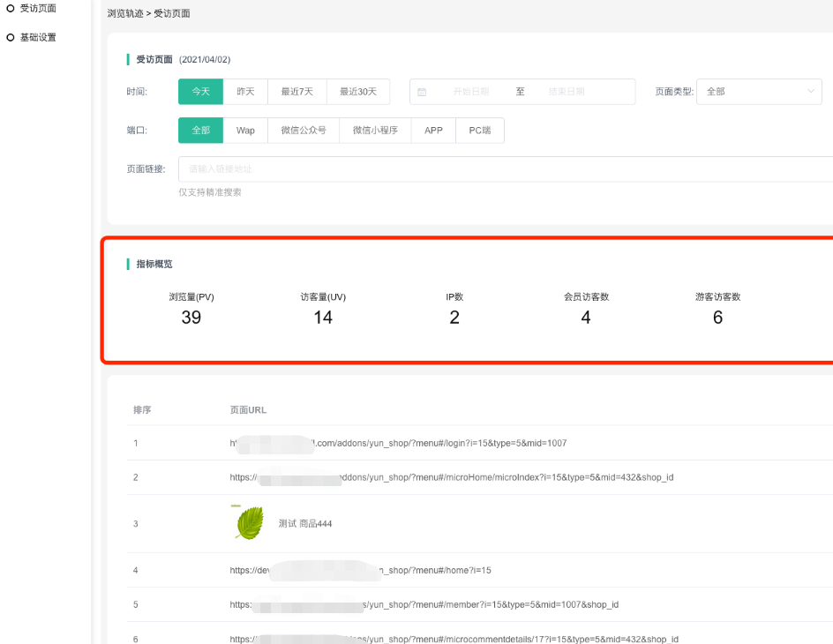The height and width of the screenshot is (644, 833).
Task: Click the 结束日期 end date field
Action: 566,92
